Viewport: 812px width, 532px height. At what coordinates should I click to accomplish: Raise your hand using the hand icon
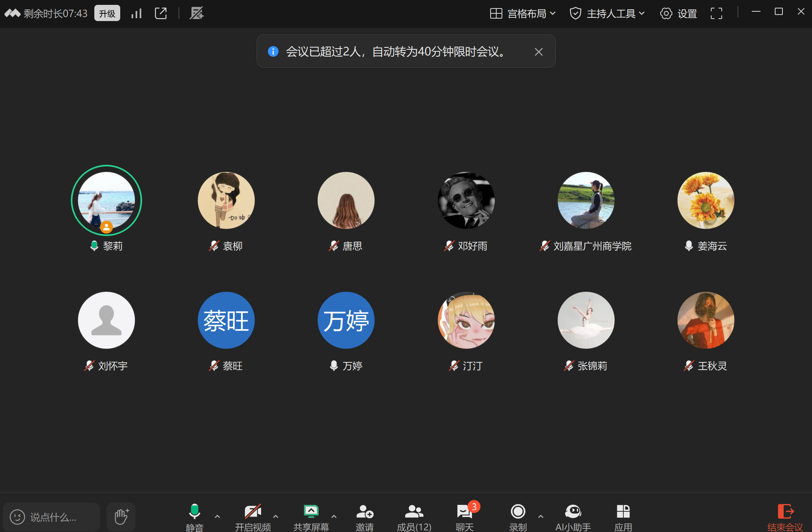pyautogui.click(x=120, y=516)
